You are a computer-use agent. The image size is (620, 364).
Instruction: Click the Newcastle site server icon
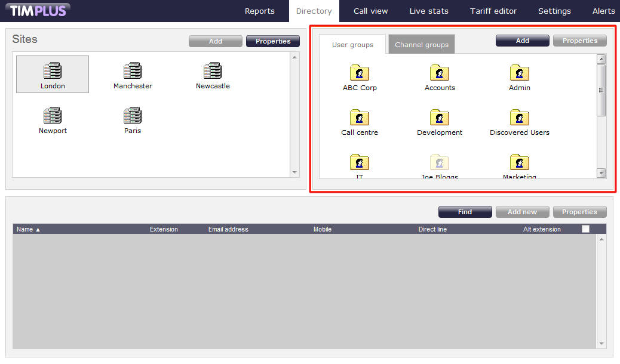click(213, 72)
